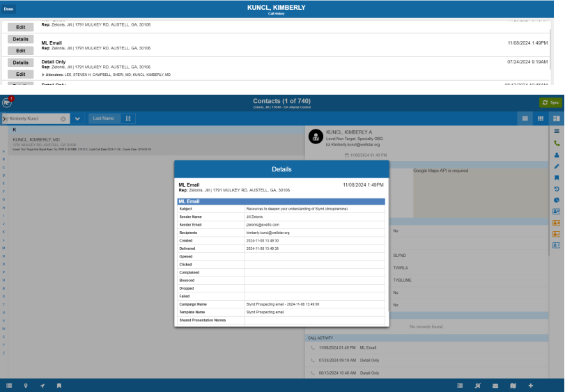Expand the Attendees list in Call History
565x392 pixels.
coord(43,75)
